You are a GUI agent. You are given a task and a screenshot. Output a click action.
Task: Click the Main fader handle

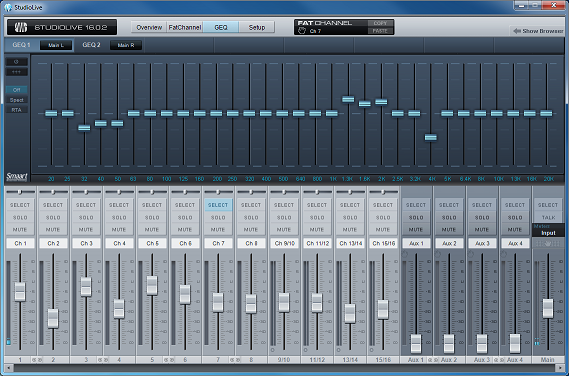coord(548,308)
